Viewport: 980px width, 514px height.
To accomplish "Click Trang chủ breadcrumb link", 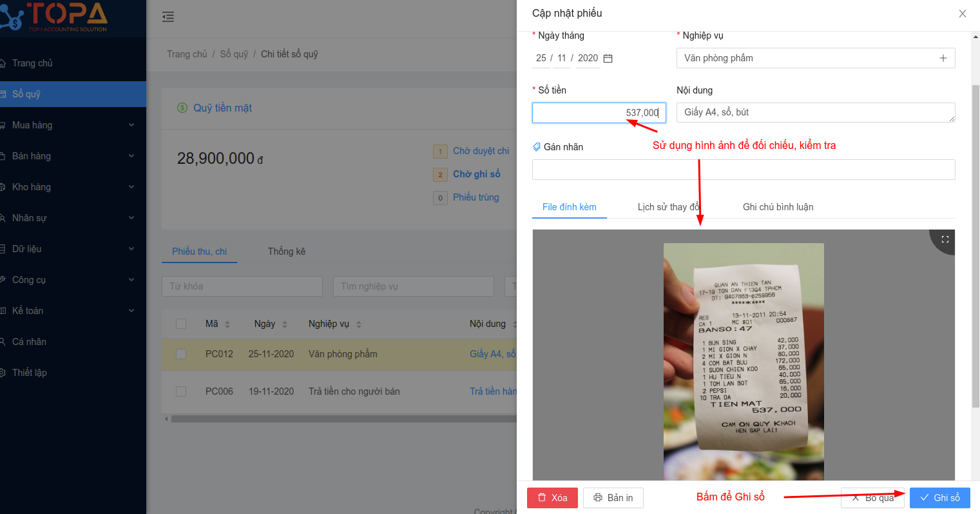I will [x=187, y=54].
